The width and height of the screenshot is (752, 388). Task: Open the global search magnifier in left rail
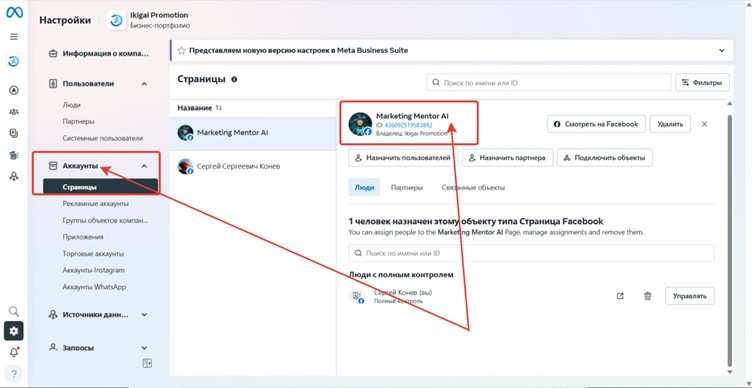click(14, 311)
